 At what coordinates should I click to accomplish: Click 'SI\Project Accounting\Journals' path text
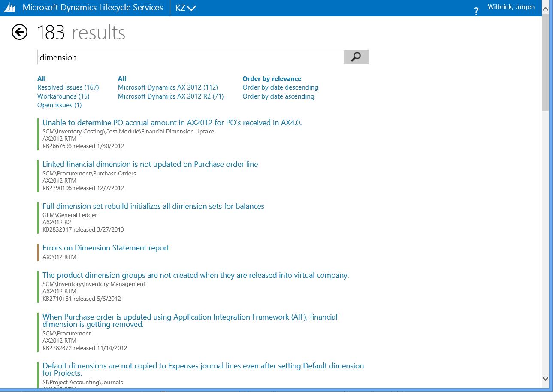click(83, 382)
